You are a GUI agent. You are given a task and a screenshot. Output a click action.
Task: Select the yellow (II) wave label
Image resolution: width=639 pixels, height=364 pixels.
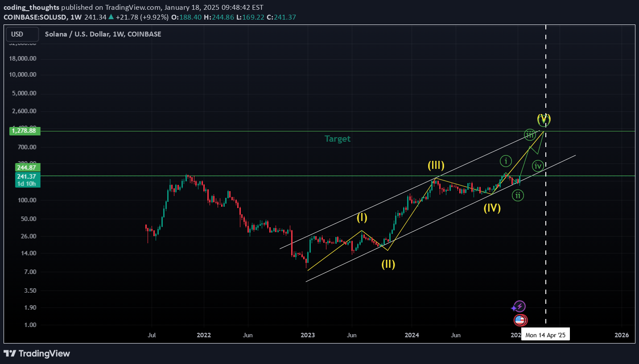click(388, 264)
